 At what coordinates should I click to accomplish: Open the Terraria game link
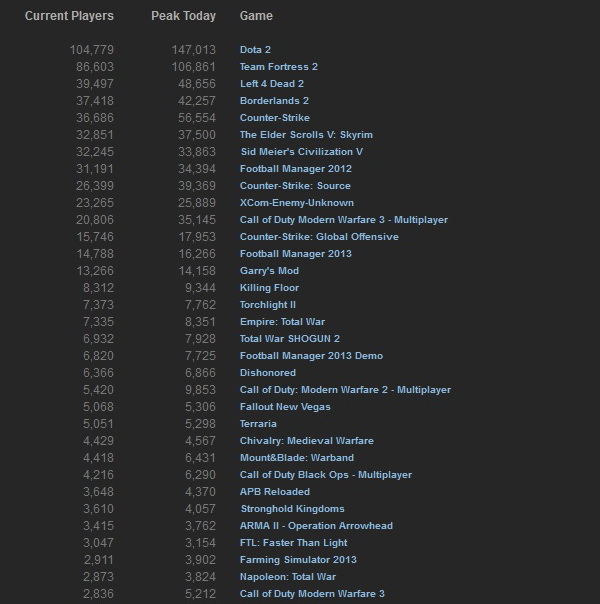pos(258,424)
